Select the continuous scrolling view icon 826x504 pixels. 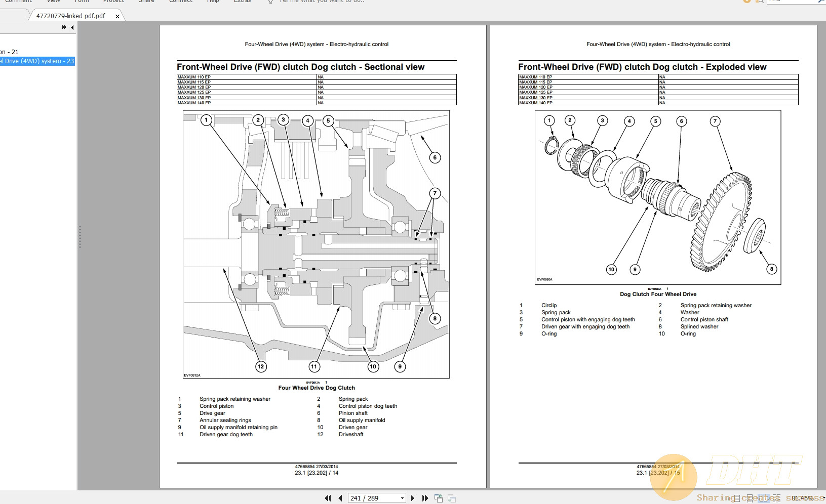tap(750, 497)
